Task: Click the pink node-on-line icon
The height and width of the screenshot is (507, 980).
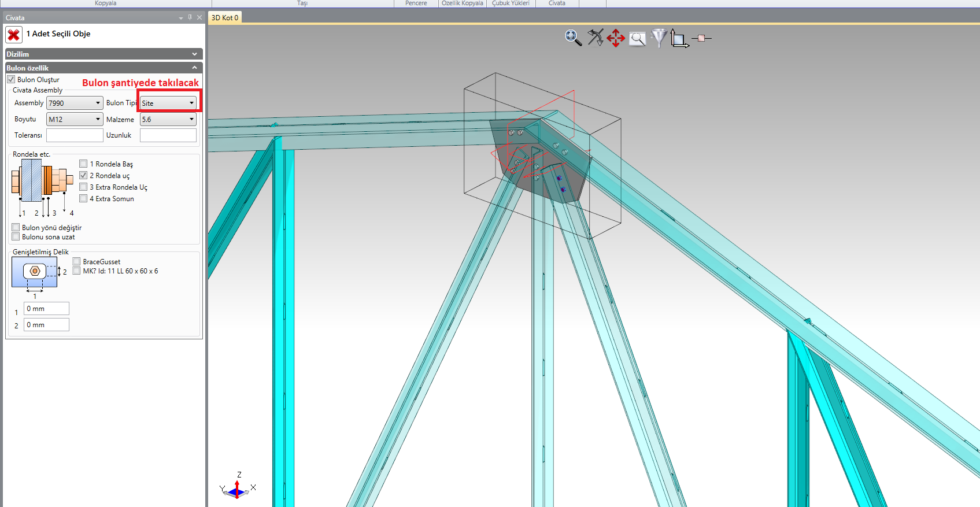Action: (701, 38)
